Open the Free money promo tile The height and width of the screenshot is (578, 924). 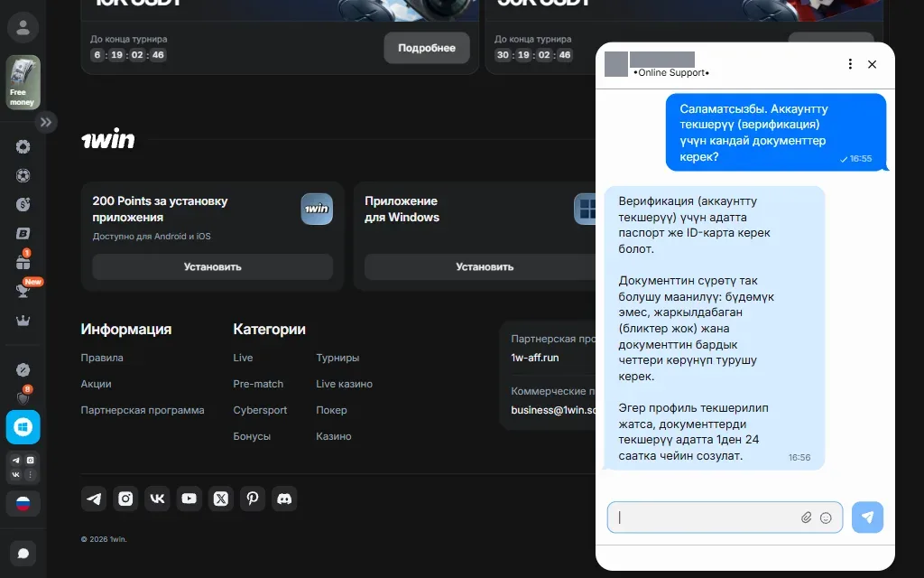[23, 82]
